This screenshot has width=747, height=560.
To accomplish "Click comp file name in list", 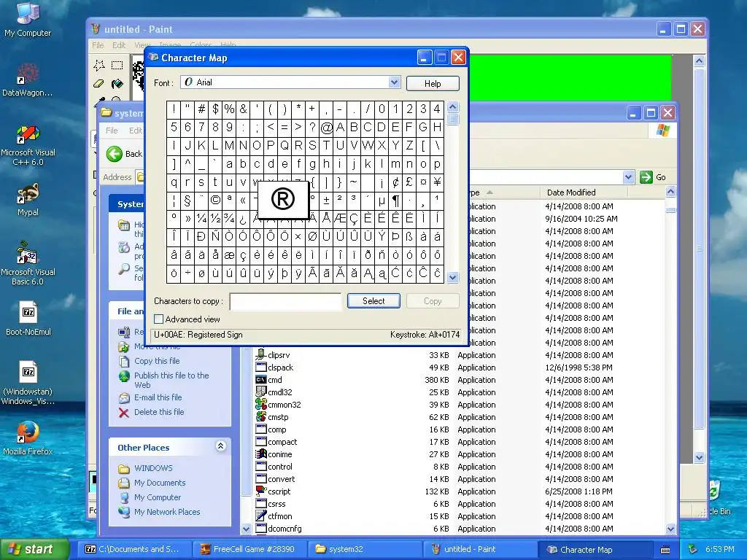I will click(276, 429).
